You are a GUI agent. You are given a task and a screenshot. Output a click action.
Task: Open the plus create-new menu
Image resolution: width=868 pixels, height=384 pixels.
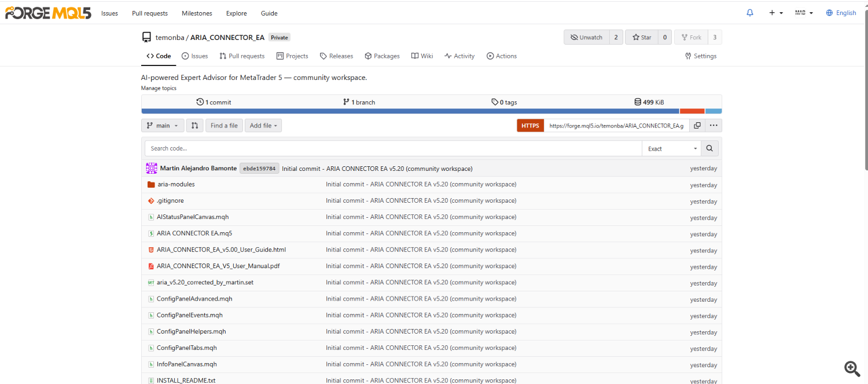(x=776, y=13)
